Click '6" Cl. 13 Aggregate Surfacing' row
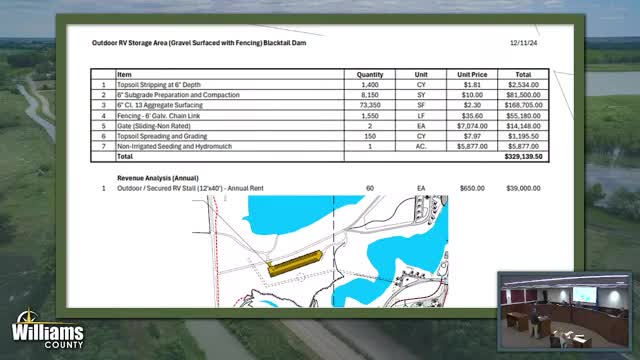 coord(320,105)
